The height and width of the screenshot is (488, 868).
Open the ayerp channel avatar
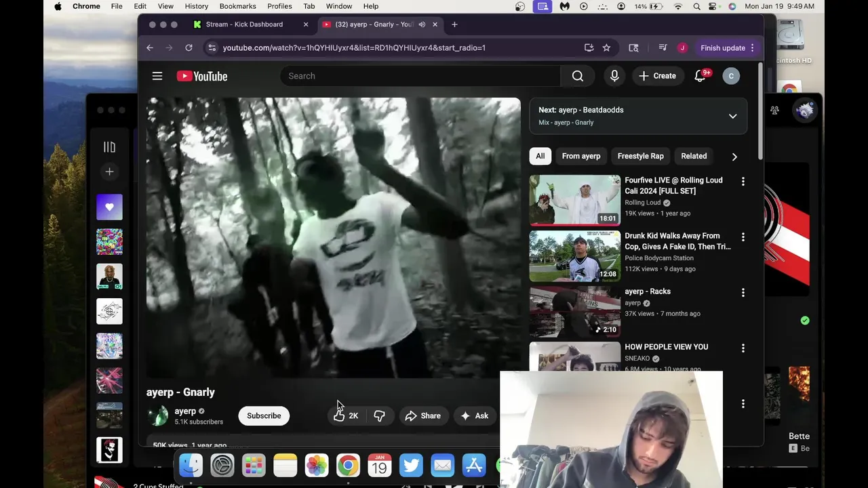coord(158,415)
